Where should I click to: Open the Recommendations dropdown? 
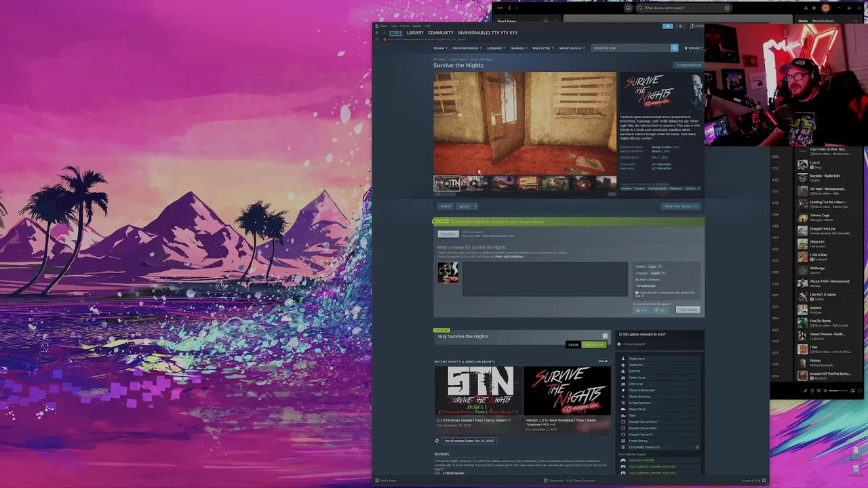click(x=467, y=48)
